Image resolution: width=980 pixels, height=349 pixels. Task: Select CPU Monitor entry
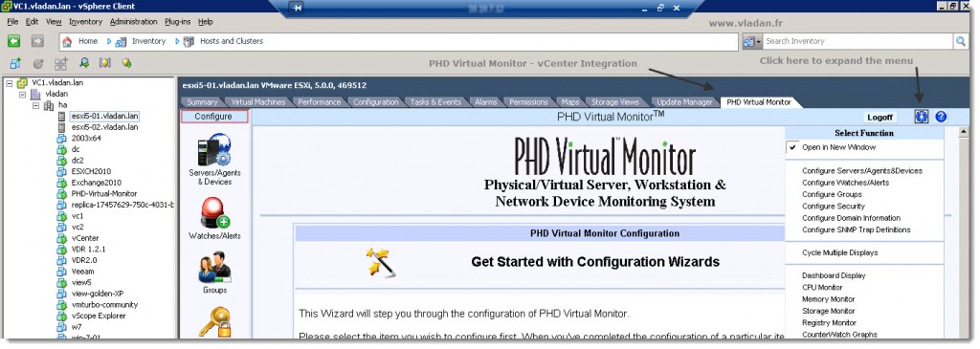coord(822,288)
